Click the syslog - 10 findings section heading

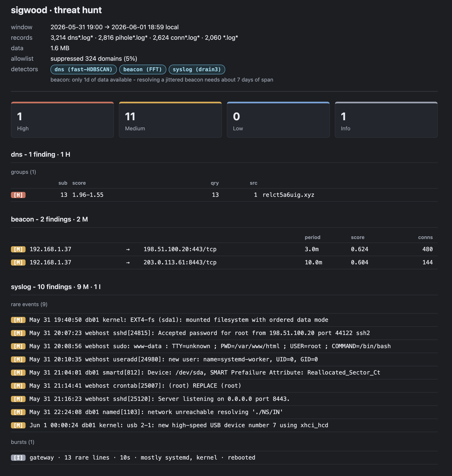(x=56, y=287)
